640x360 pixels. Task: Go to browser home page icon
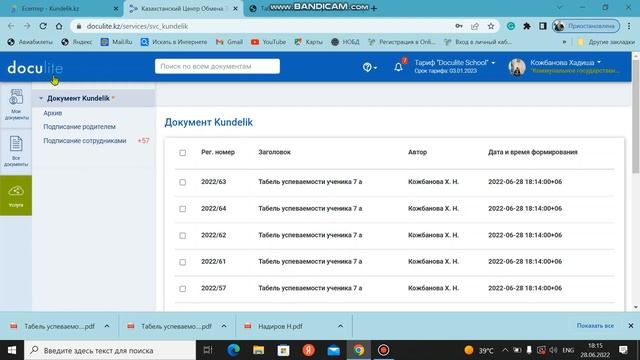click(59, 26)
